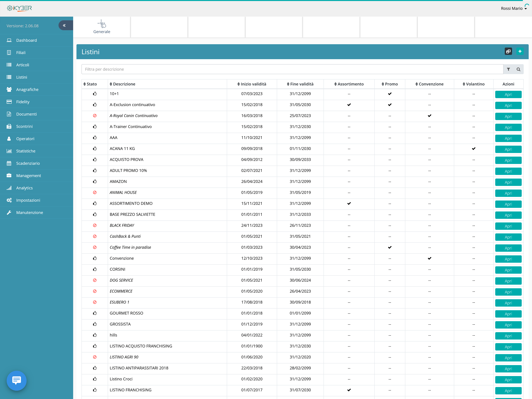The image size is (532, 399).
Task: Click the window restore icon in Listini header
Action: tap(508, 51)
